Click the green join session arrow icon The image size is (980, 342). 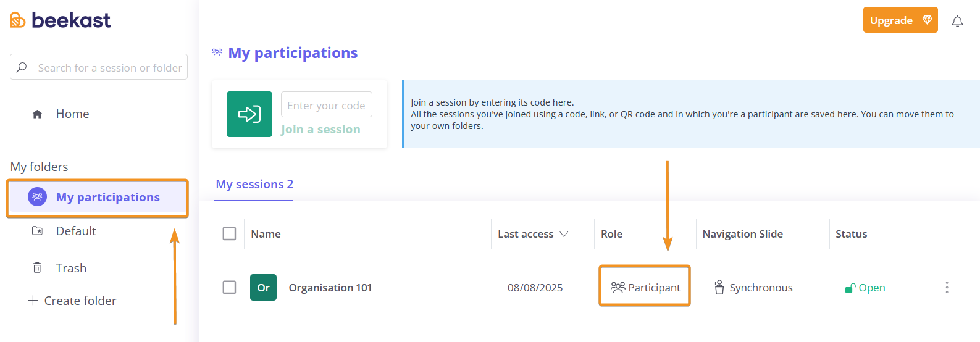click(x=249, y=114)
